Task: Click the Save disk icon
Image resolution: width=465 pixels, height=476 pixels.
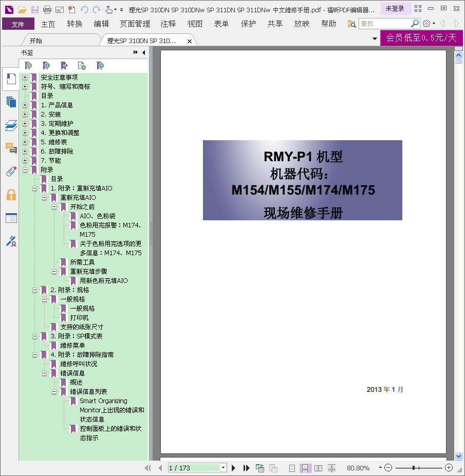Action: pyautogui.click(x=35, y=10)
